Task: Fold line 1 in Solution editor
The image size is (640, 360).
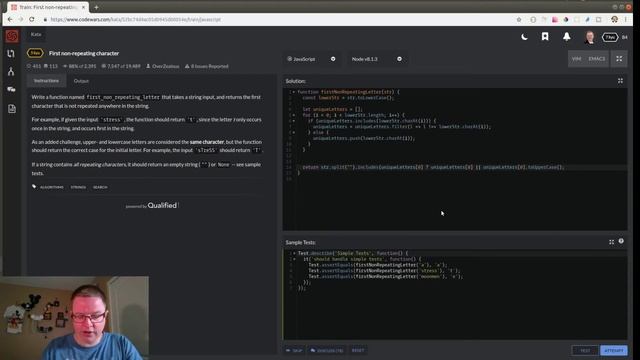Action: point(294,92)
